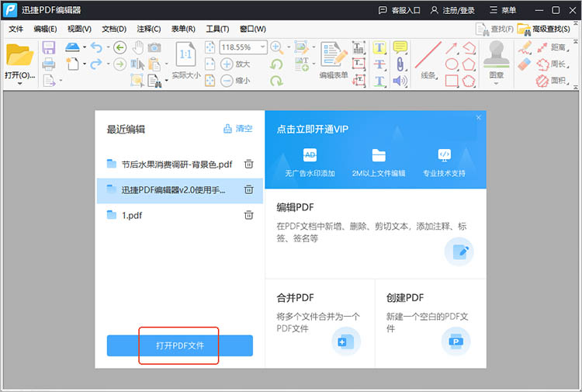The height and width of the screenshot is (392, 582).
Task: Open the 视图(V) menu
Action: [x=79, y=29]
